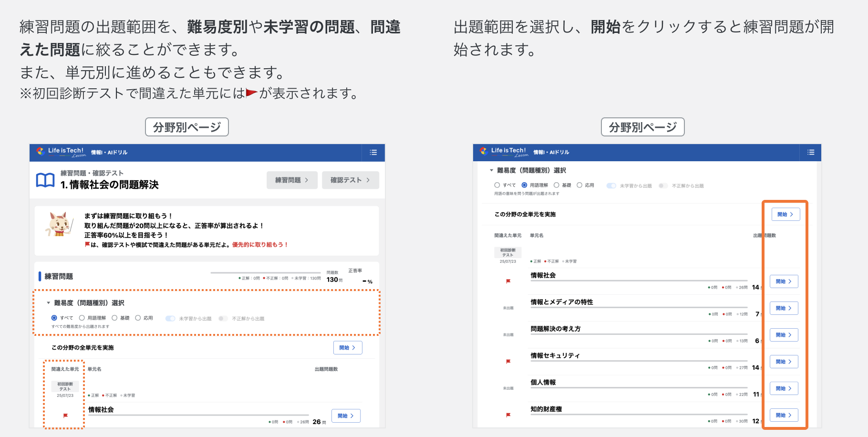Viewport: 868px width, 437px height.
Task: Click 問題解決の考え方 unit name
Action: click(x=556, y=329)
